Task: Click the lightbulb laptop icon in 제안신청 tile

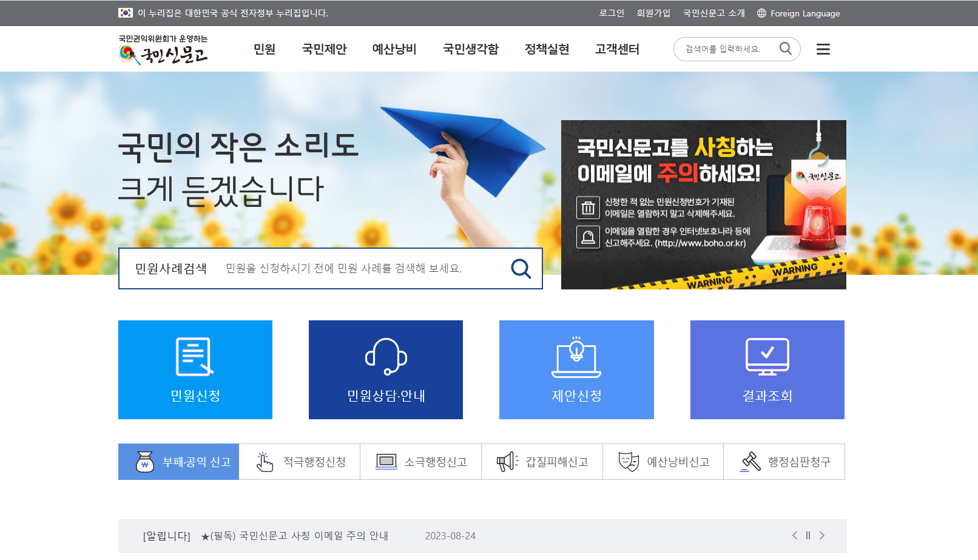Action: (x=576, y=357)
